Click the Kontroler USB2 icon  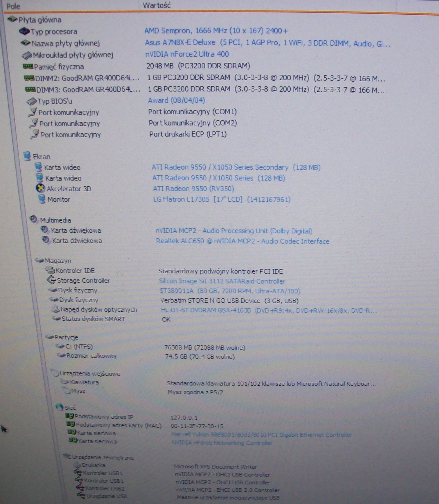point(80,487)
